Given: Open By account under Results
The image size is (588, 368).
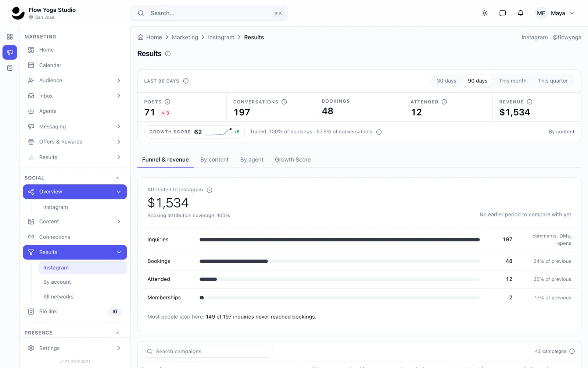Looking at the screenshot, I should [57, 282].
